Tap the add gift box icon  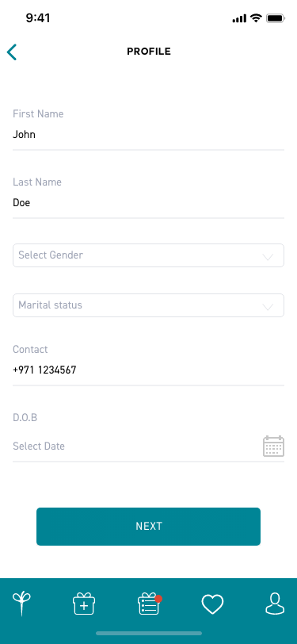click(84, 604)
